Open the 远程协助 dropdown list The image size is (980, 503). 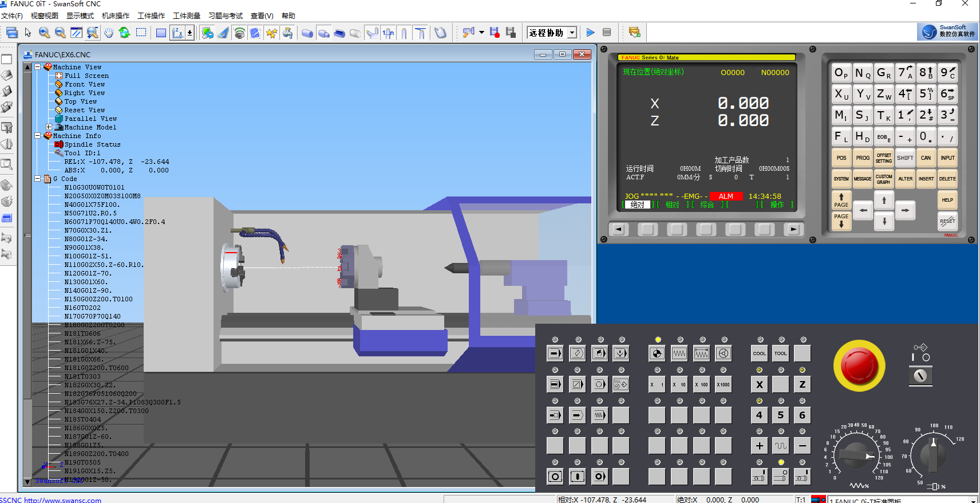(572, 33)
